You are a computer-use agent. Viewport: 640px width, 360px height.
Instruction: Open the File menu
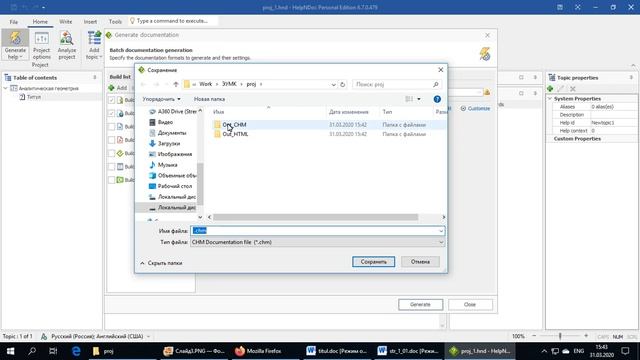(x=13, y=22)
